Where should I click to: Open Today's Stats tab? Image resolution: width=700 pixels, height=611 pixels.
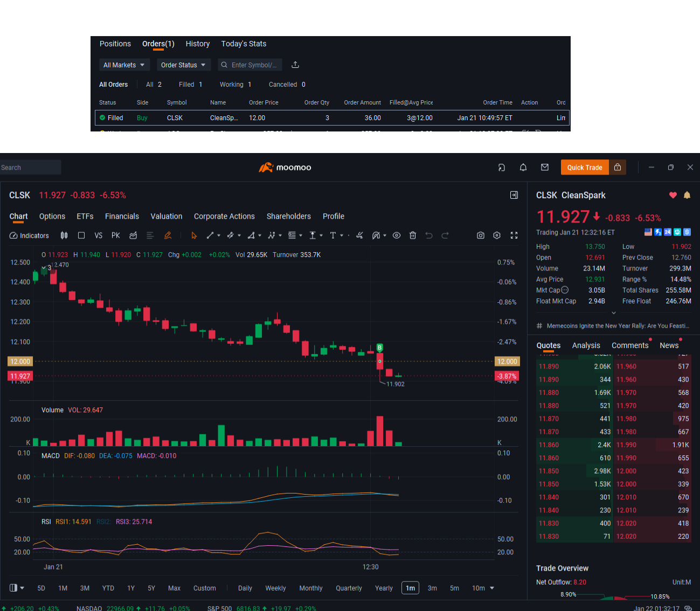click(244, 44)
